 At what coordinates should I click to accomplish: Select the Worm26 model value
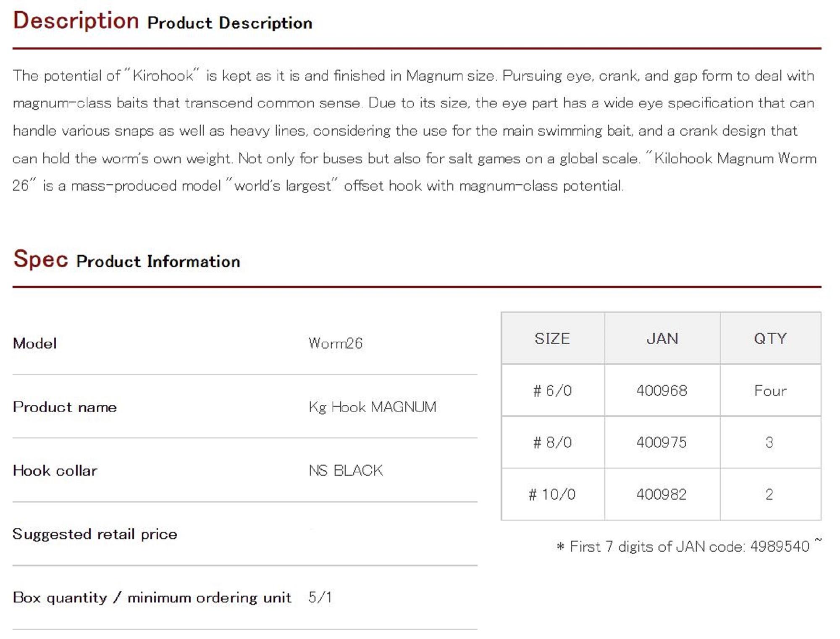[x=335, y=343]
